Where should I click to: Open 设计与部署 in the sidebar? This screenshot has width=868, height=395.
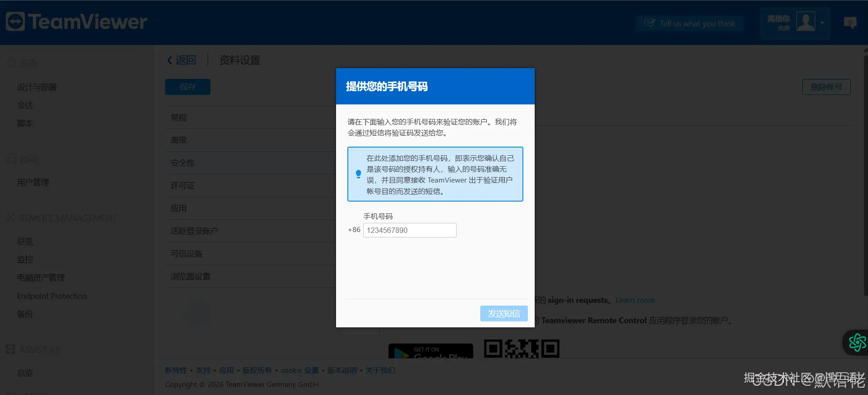tap(37, 87)
